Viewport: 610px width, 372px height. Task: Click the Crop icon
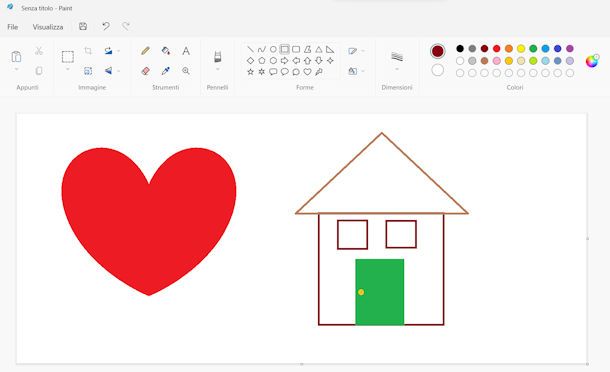88,51
